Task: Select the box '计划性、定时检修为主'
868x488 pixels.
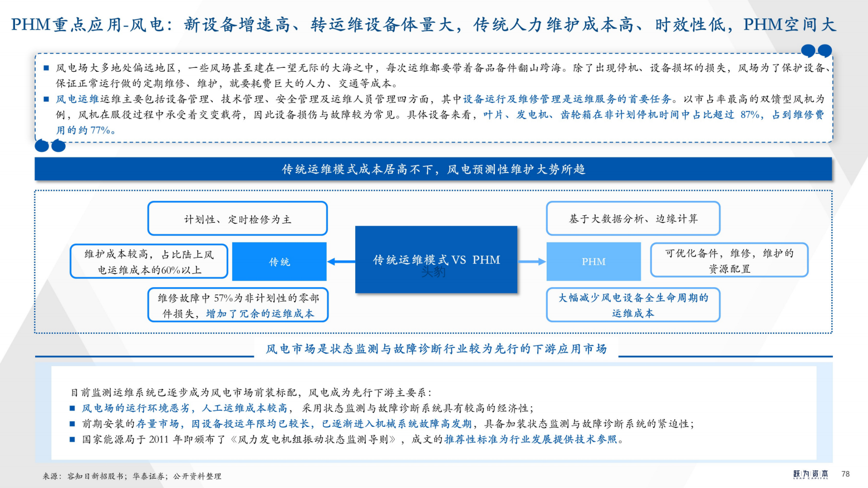Action: (237, 219)
